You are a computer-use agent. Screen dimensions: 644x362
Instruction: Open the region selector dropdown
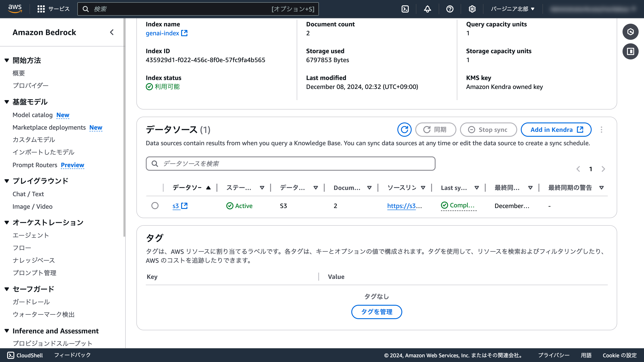[513, 9]
